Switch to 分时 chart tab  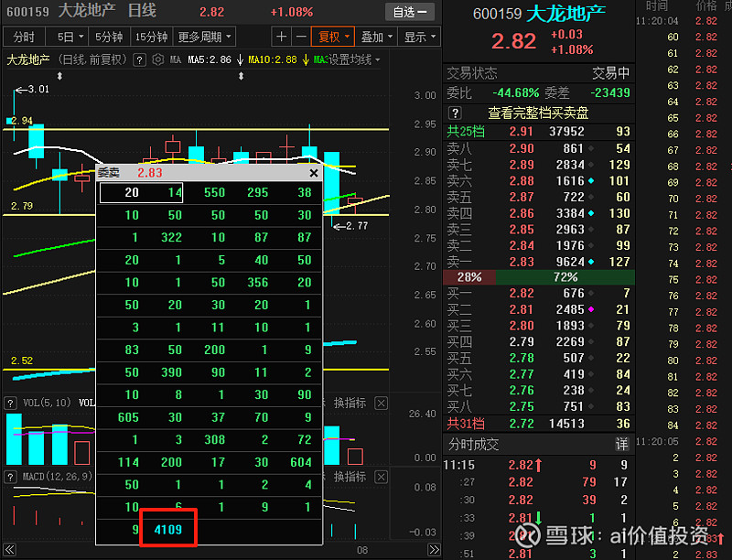[24, 37]
